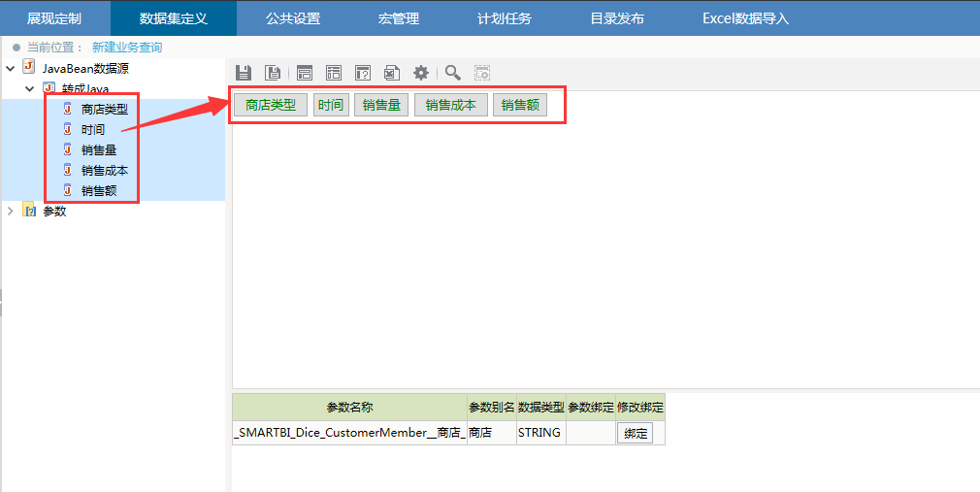Screen dimensions: 980x492
Task: Click the J icon beside 时间
Action: [68, 129]
